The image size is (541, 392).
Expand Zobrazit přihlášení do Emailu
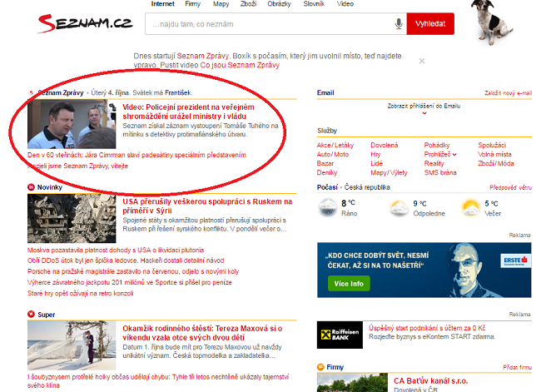pos(424,107)
